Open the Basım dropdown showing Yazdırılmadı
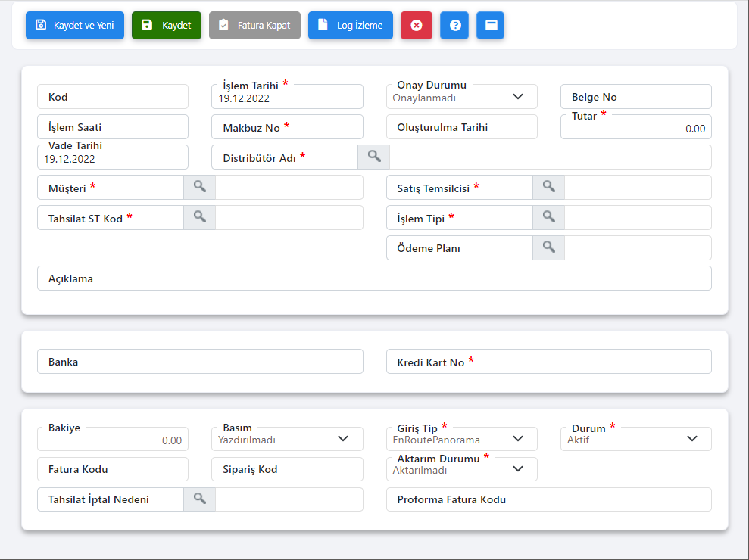The image size is (749, 560). tap(287, 439)
